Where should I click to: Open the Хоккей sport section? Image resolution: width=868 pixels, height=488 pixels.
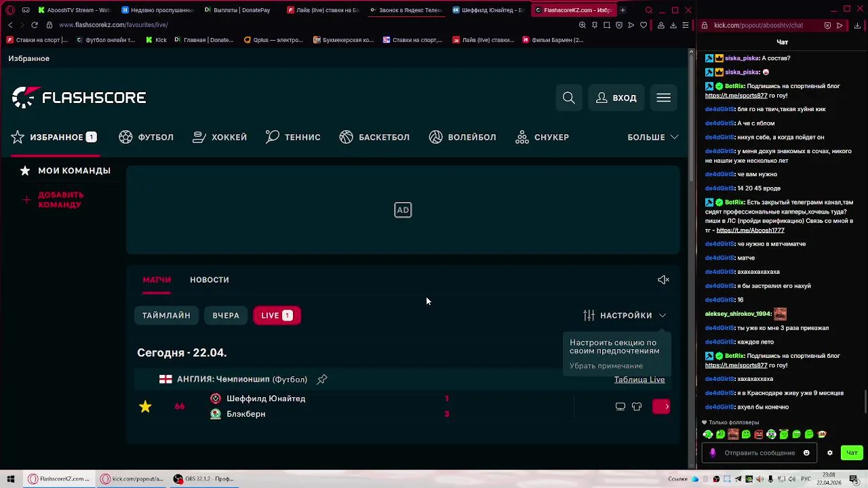tap(220, 137)
